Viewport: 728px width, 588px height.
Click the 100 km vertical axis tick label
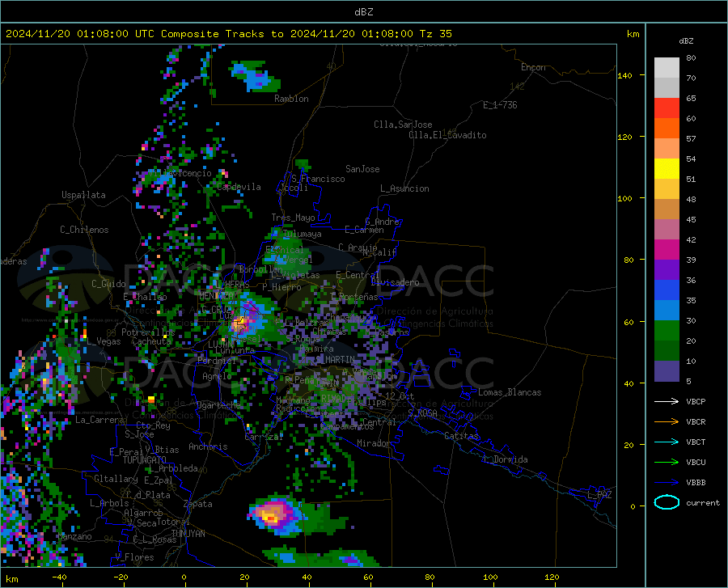click(x=624, y=198)
